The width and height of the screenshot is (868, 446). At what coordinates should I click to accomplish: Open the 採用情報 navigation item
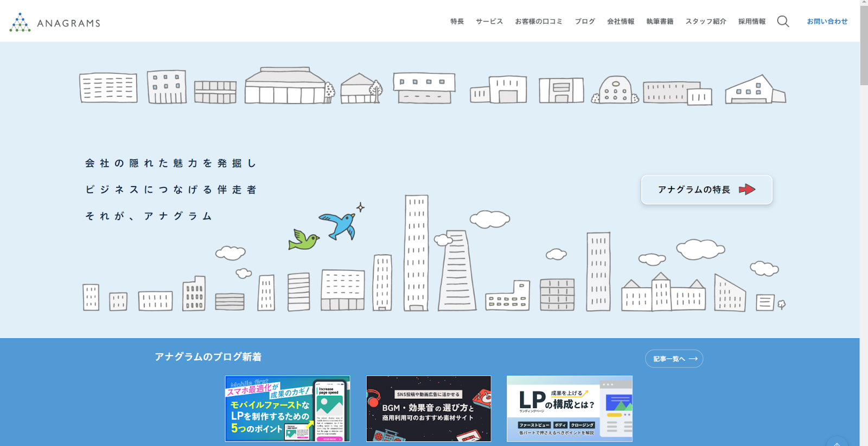(751, 22)
